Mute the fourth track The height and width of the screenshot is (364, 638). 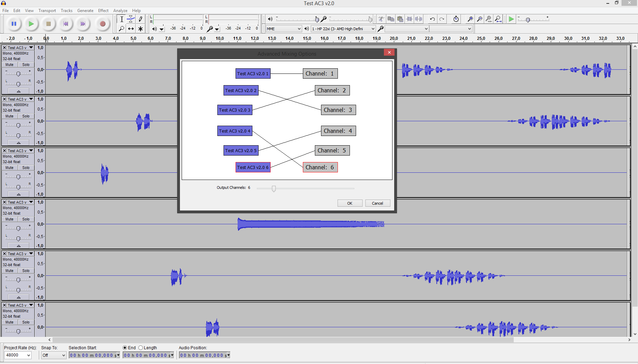tap(10, 219)
